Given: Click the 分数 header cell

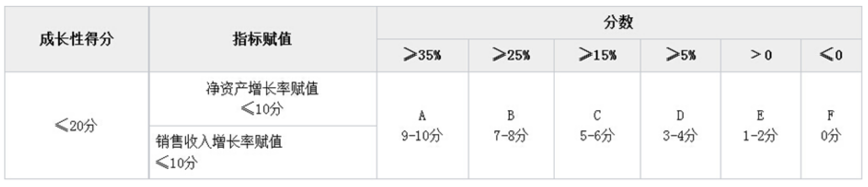Looking at the screenshot, I should click(x=619, y=23).
